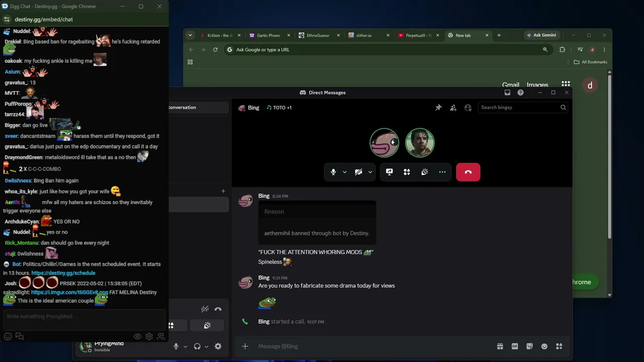Screen dimensions: 644x362
Task: Show the user profile in Discord header
Action: pyautogui.click(x=468, y=108)
